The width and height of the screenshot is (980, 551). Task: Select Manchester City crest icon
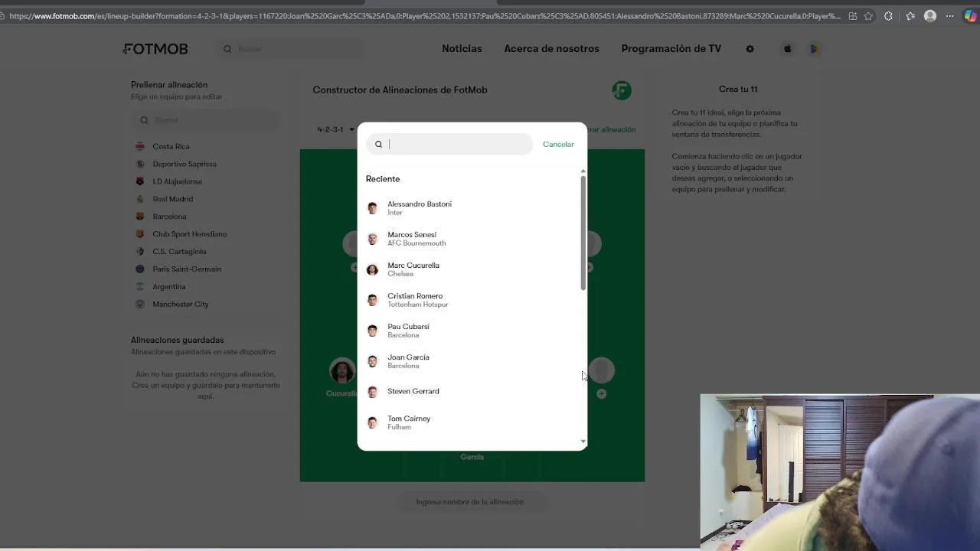tap(140, 305)
